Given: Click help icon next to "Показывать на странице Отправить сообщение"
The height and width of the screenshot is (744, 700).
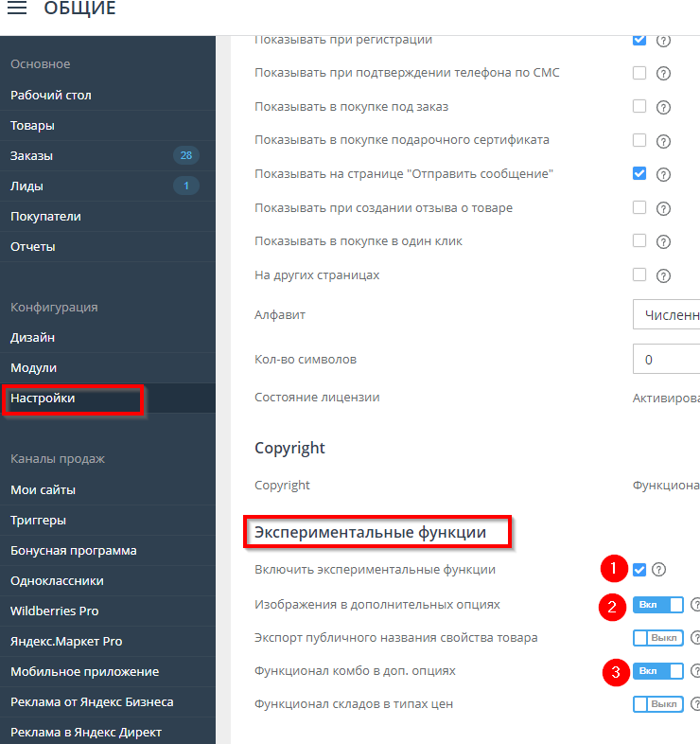Looking at the screenshot, I should (x=663, y=174).
